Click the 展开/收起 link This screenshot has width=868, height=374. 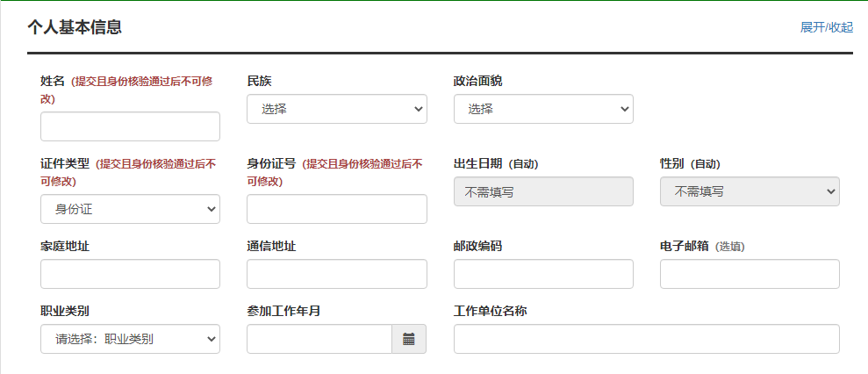tap(826, 27)
